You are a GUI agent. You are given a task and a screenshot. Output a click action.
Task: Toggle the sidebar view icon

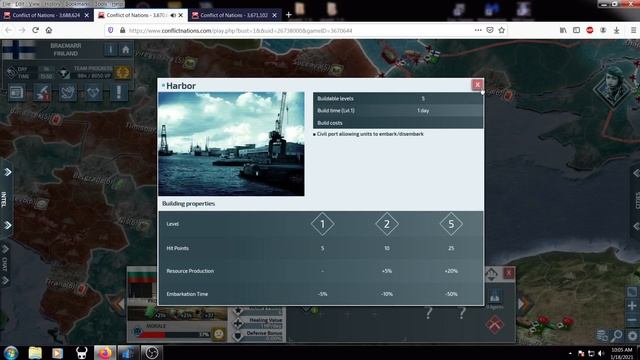point(576,30)
